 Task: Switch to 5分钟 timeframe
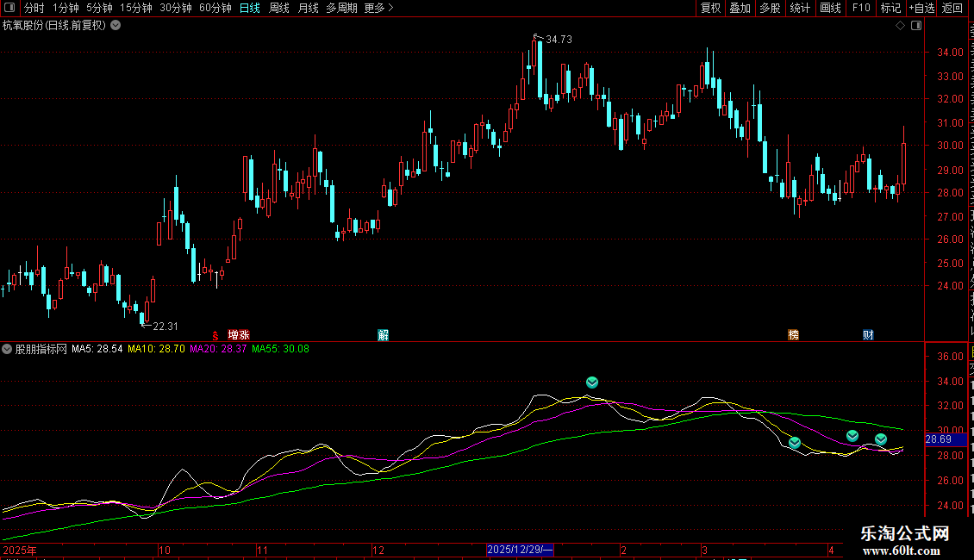coord(99,8)
